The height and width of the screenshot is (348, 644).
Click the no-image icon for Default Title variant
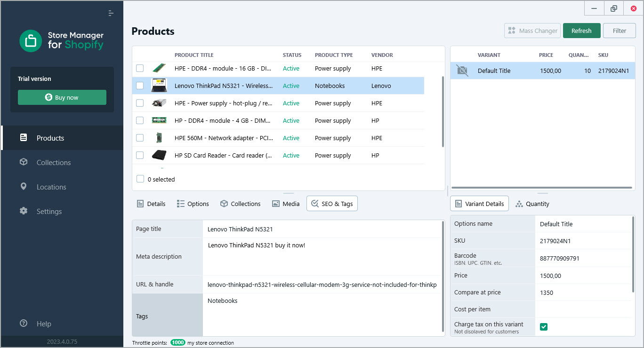click(x=462, y=71)
